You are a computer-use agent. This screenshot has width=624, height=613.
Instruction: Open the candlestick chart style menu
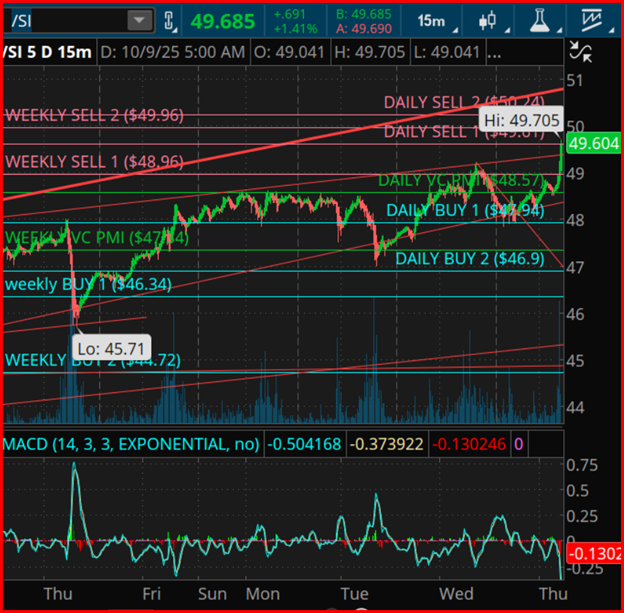489,20
